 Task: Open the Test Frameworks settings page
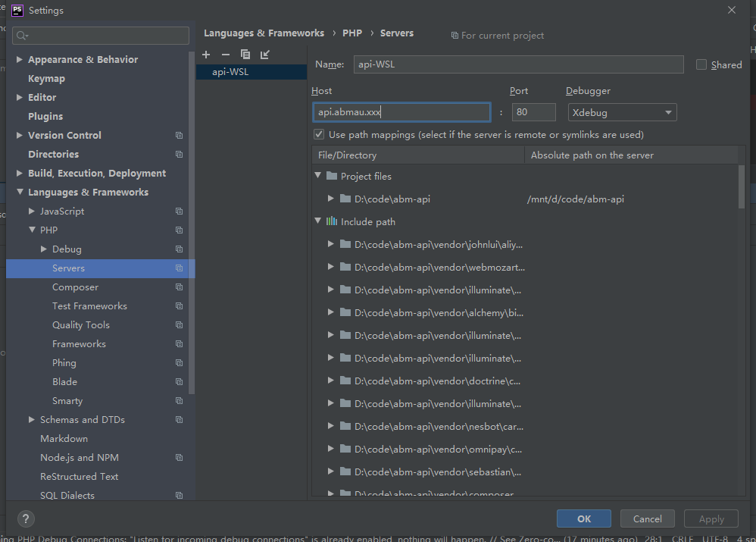pos(89,306)
